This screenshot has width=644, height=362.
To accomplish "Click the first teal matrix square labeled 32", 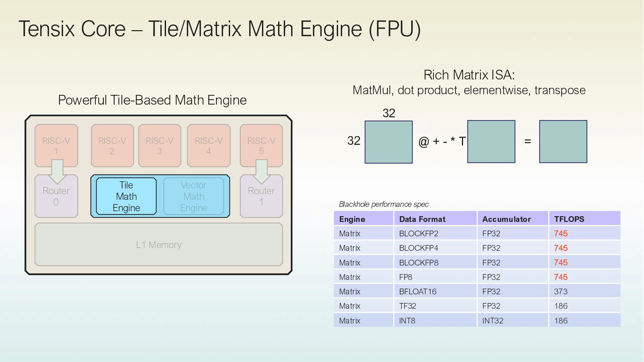I will pos(388,142).
